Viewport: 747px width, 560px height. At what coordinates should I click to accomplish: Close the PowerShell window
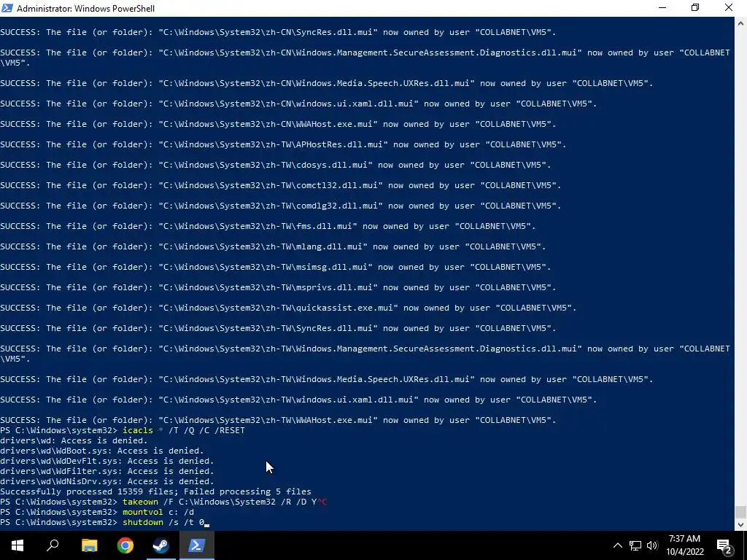[729, 8]
